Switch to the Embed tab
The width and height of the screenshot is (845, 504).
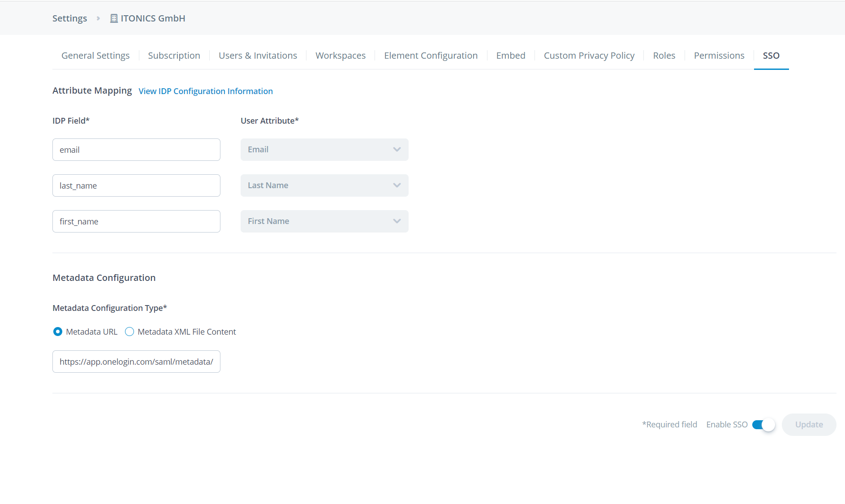tap(511, 55)
